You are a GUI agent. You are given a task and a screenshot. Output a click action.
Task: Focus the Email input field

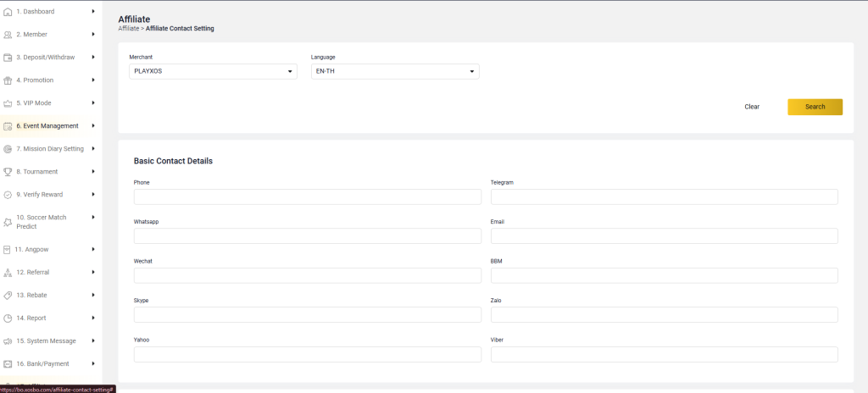(665, 236)
